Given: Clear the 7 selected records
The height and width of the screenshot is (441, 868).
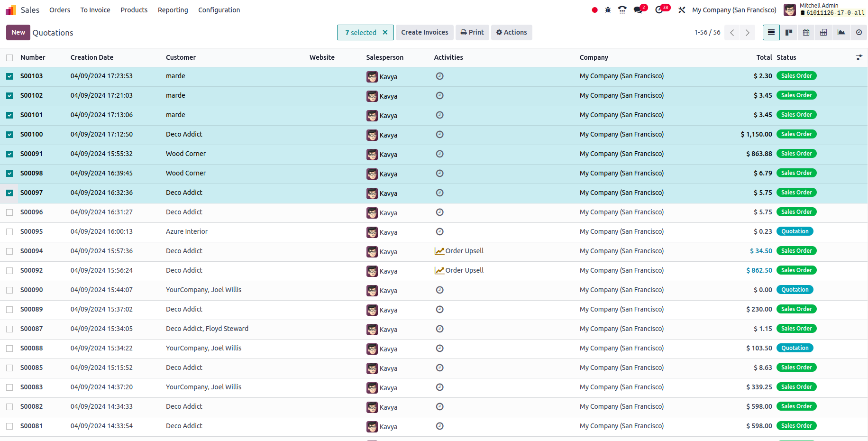Looking at the screenshot, I should [x=385, y=32].
